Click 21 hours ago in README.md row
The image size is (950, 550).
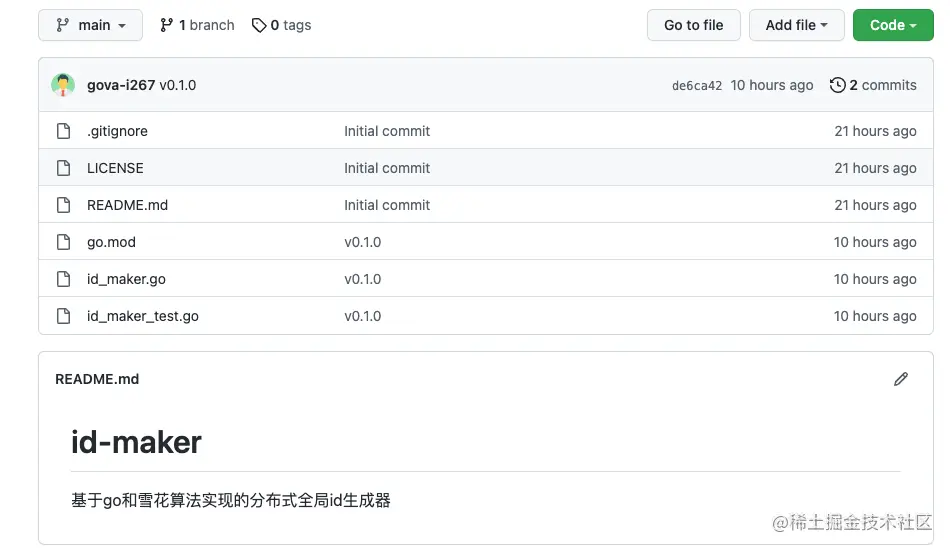tap(875, 205)
